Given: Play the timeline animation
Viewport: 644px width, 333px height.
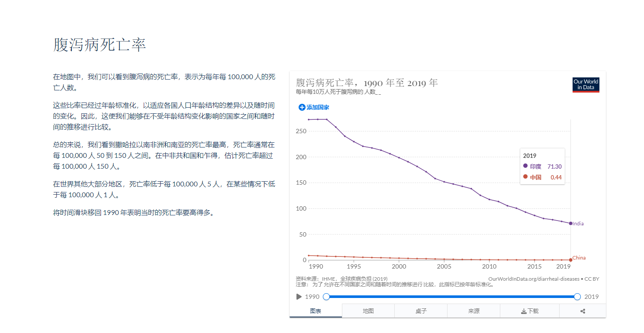Looking at the screenshot, I should tap(299, 297).
